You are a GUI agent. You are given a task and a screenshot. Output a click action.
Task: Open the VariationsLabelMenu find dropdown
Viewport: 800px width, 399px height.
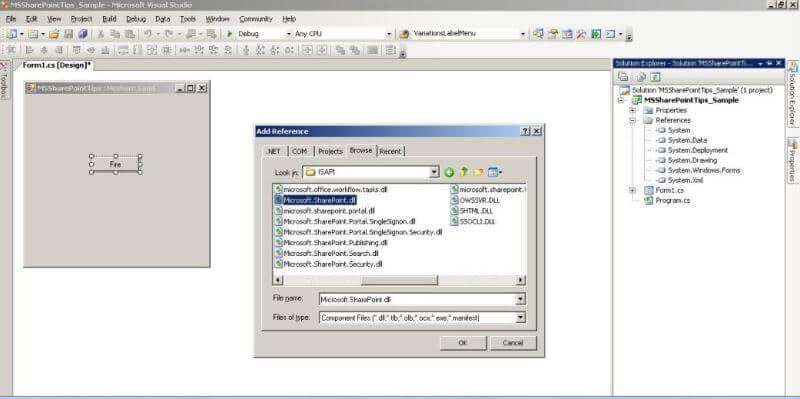tap(522, 34)
